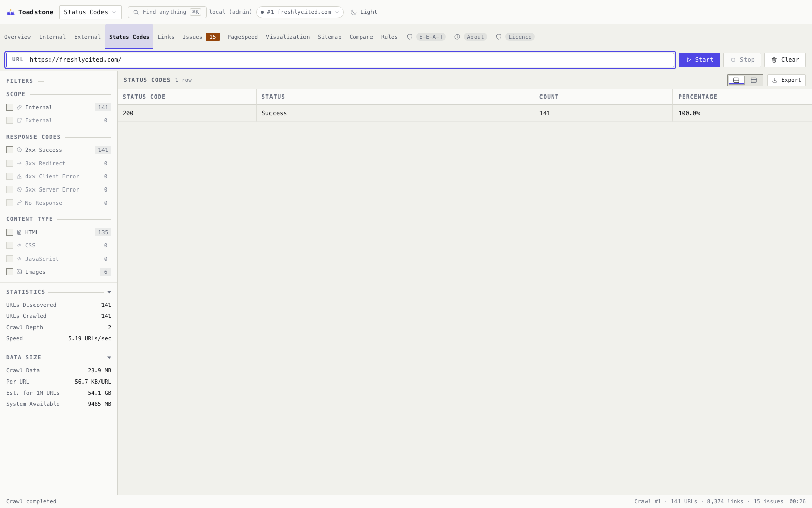Click the arrow icon for 3xx Redirect
Image resolution: width=812 pixels, height=508 pixels.
point(19,163)
